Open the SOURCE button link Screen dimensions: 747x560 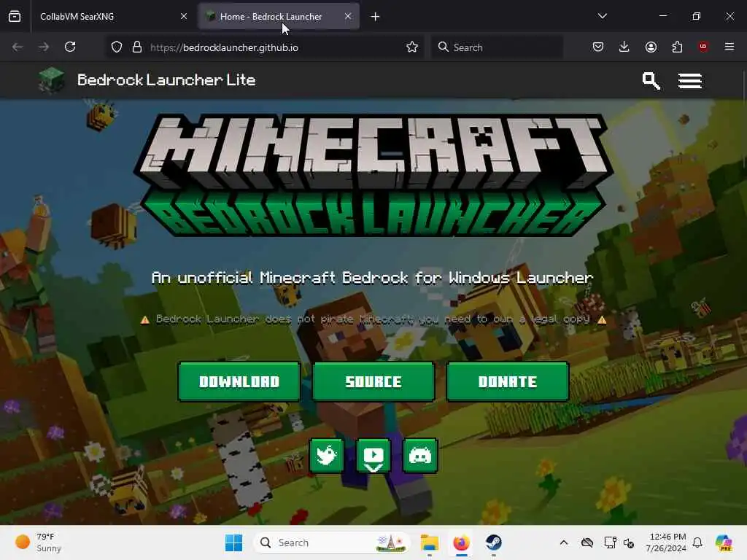pos(373,381)
